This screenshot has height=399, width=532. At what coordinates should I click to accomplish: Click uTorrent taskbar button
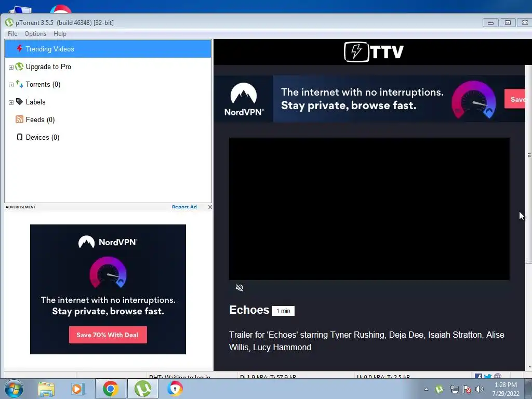142,389
